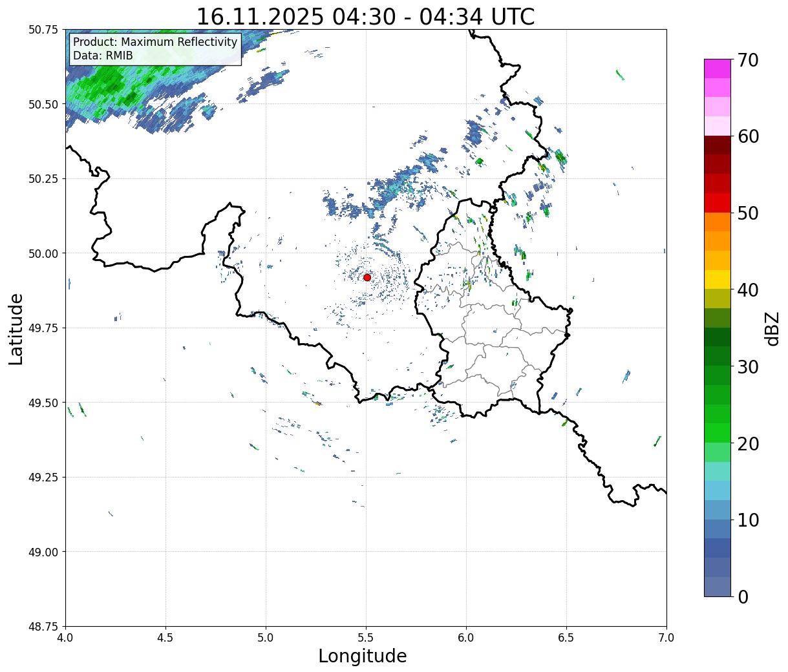Click the yellow colorbar swatch above 40
This screenshot has height=672, width=788.
[x=718, y=279]
